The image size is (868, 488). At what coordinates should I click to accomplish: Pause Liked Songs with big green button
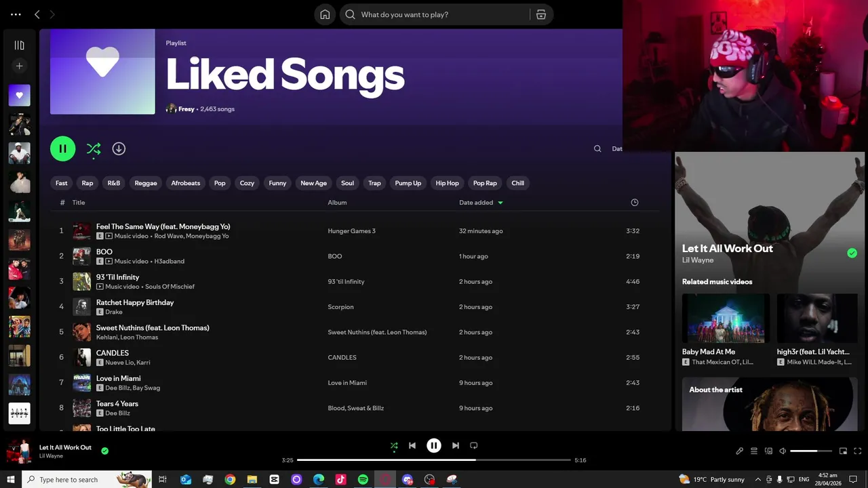tap(63, 148)
